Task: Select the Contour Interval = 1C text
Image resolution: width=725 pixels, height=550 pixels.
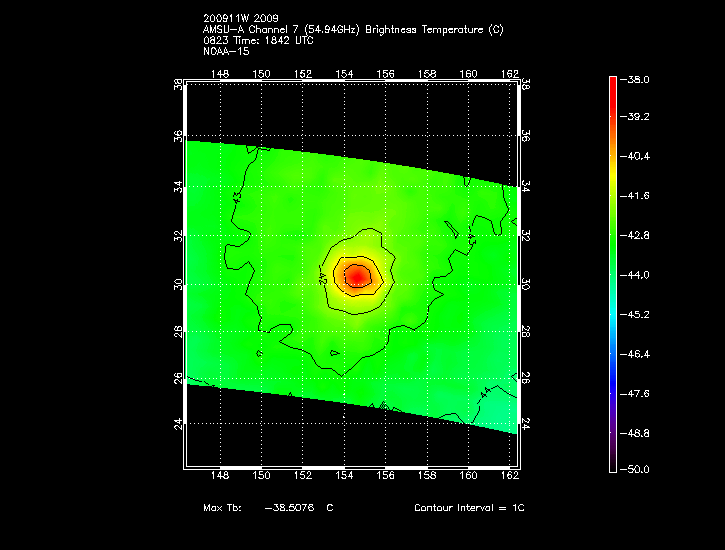Action: [x=469, y=508]
